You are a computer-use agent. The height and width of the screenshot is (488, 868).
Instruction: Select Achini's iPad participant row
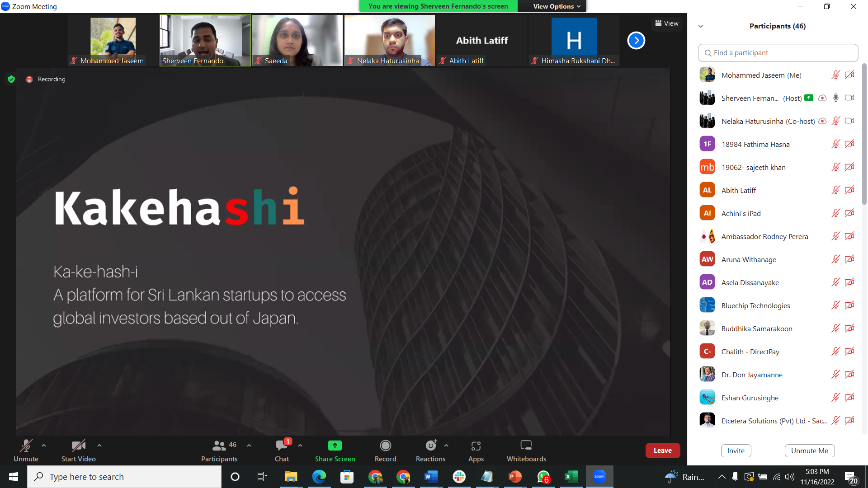click(778, 213)
